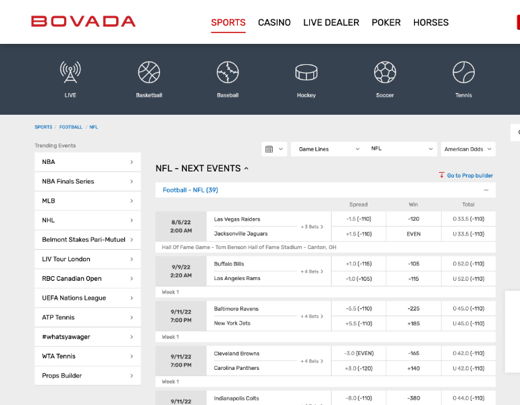This screenshot has width=520, height=405.
Task: Pick Las Vegas Raiders -120 win odds
Action: coord(414,219)
